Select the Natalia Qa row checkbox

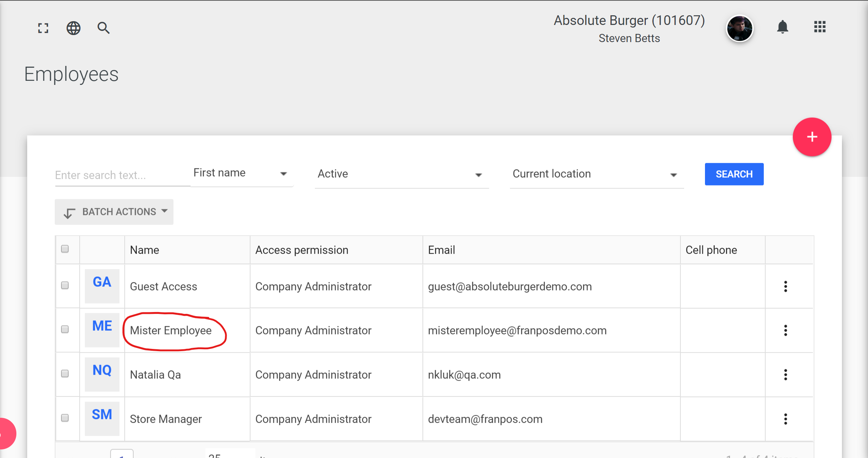click(x=65, y=373)
